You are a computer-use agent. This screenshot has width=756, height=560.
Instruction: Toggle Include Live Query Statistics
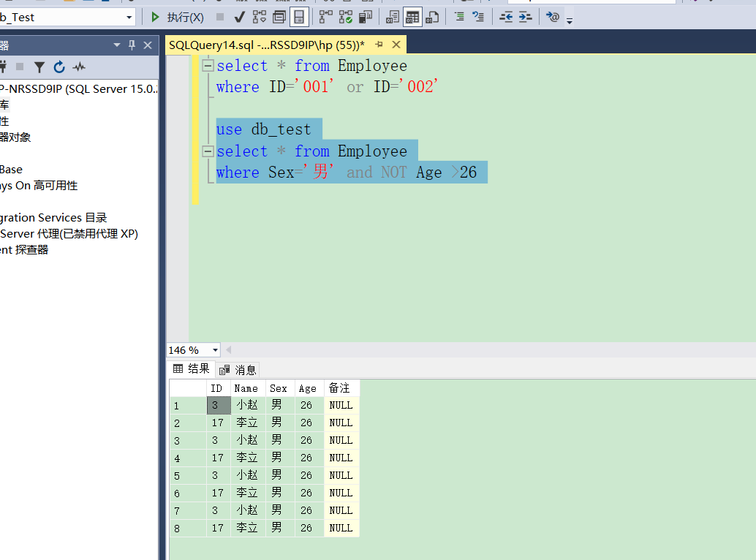coord(346,18)
